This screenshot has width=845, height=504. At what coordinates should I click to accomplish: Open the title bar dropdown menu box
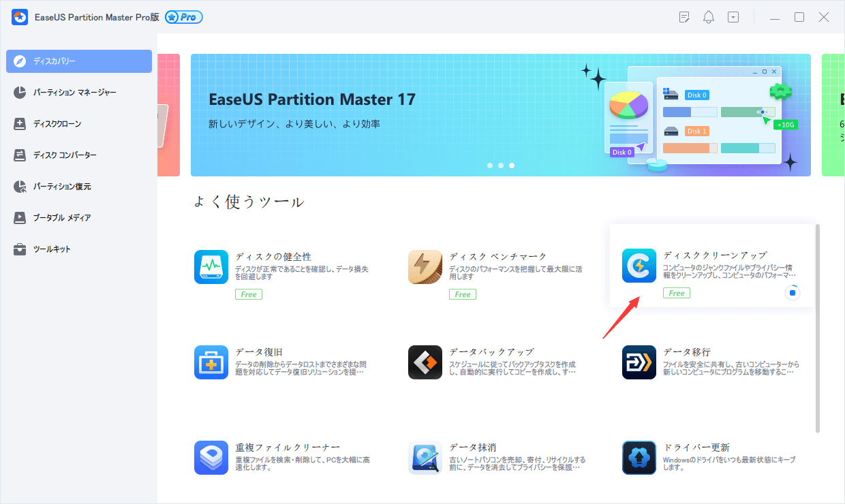[733, 17]
